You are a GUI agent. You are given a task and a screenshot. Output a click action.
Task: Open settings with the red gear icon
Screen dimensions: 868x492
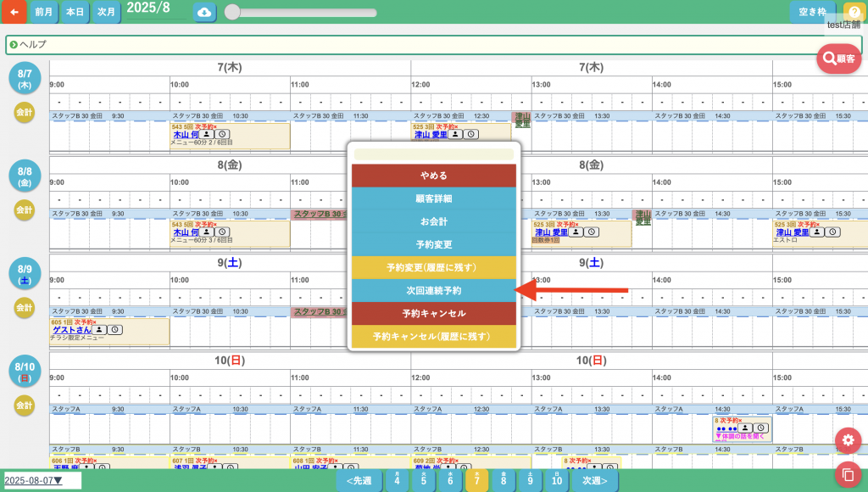click(848, 440)
